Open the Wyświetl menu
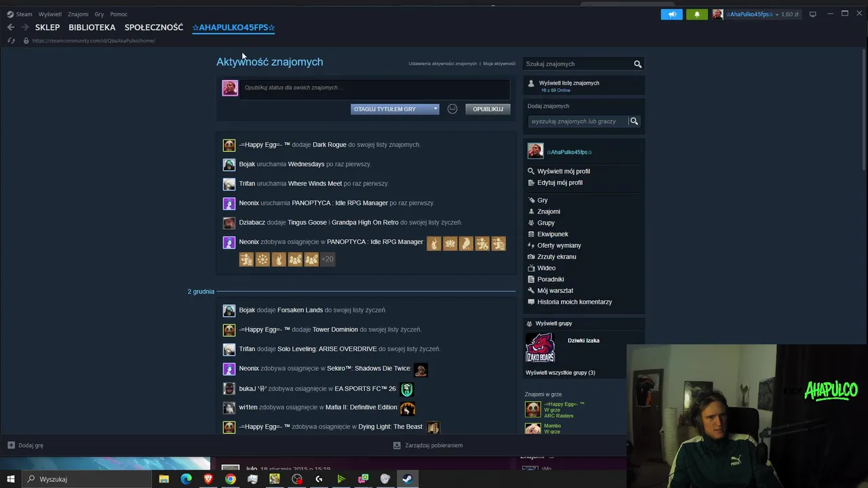Viewport: 868px width, 488px height. (50, 14)
